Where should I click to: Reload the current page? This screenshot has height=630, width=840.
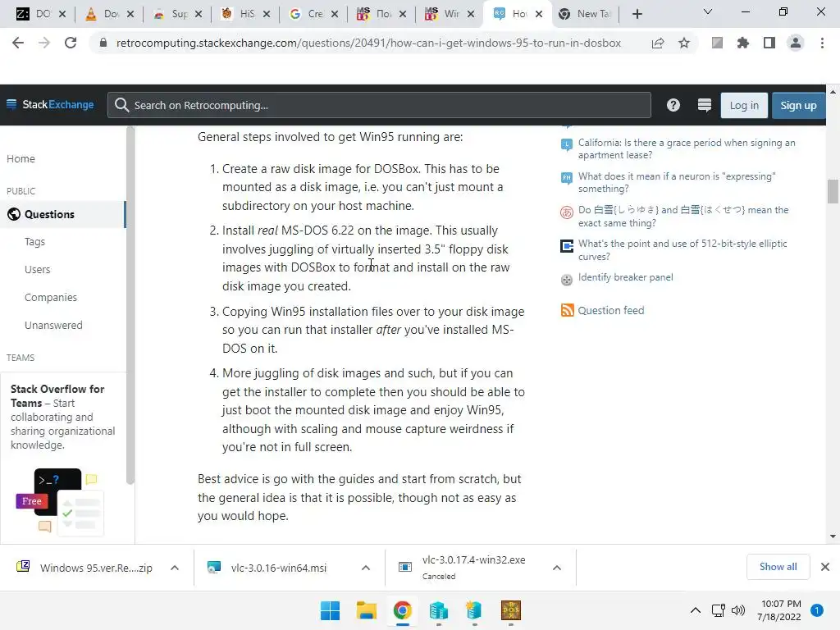click(71, 43)
